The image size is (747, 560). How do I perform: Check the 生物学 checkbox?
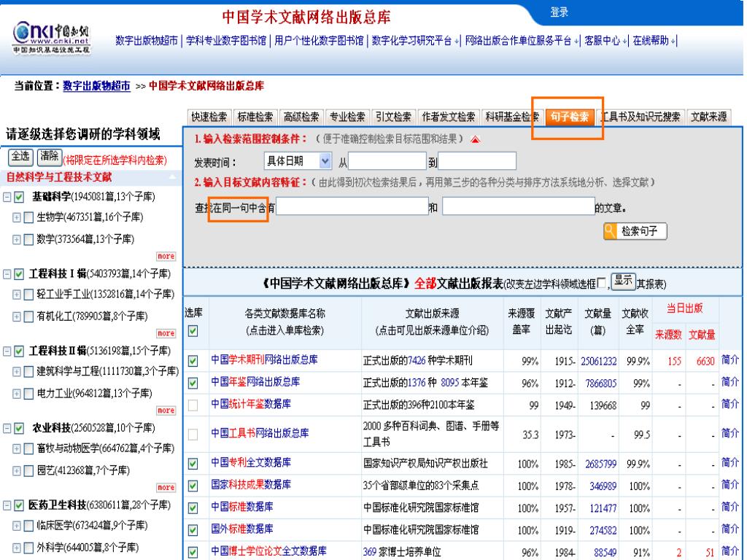pos(28,217)
